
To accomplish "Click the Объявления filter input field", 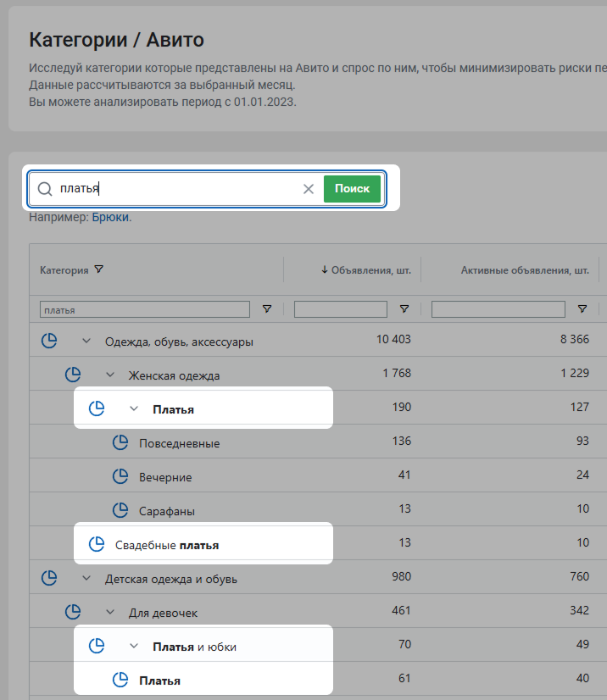I will click(x=340, y=309).
